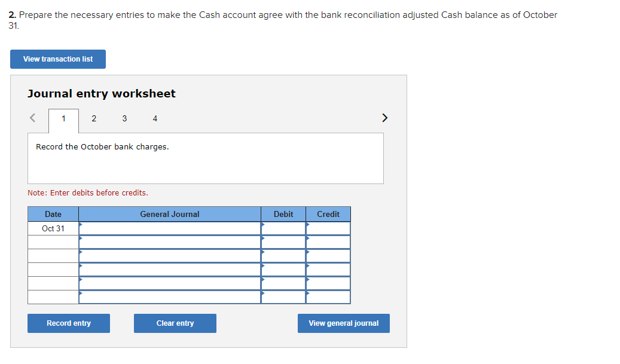Open the first General Journal account dropdown
This screenshot has width=620, height=364.
click(x=169, y=228)
